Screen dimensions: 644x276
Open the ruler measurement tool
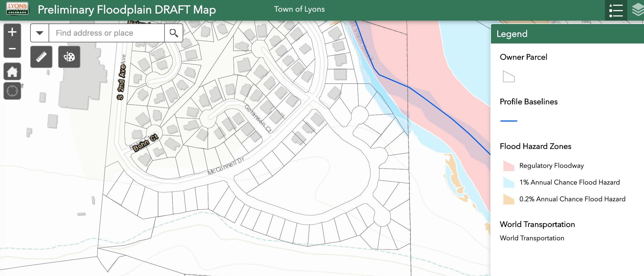click(x=41, y=57)
